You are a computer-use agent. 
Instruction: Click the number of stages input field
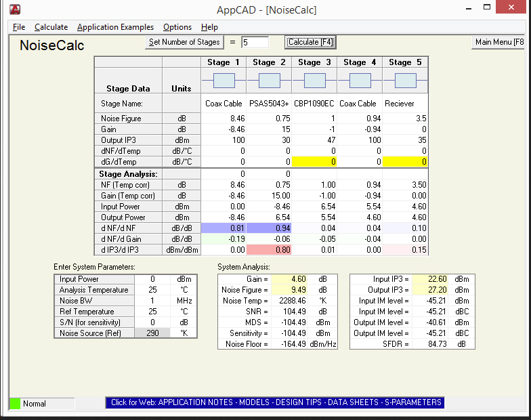255,42
